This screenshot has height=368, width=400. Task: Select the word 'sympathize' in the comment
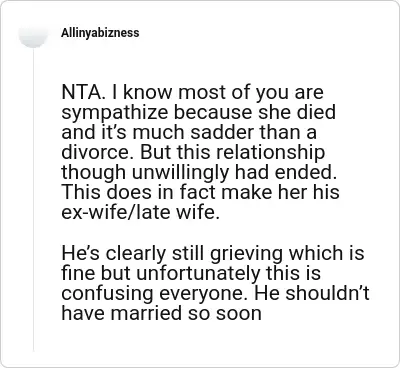[115, 113]
